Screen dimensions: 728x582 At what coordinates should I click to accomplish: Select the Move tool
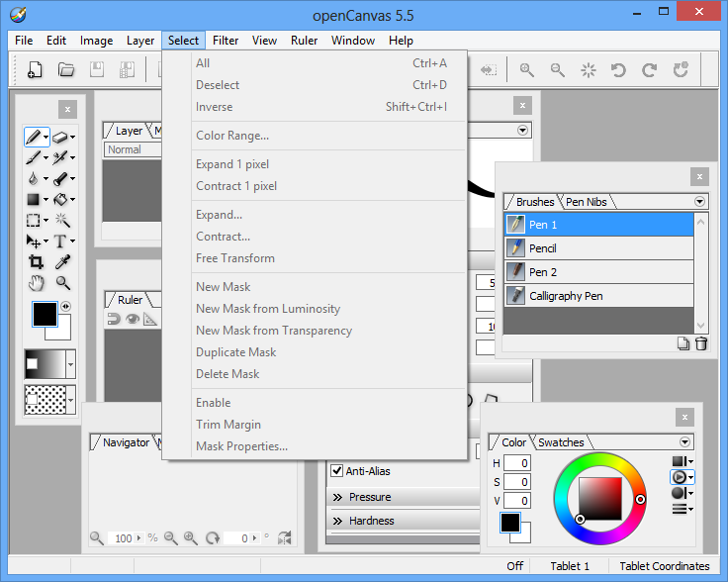33,242
